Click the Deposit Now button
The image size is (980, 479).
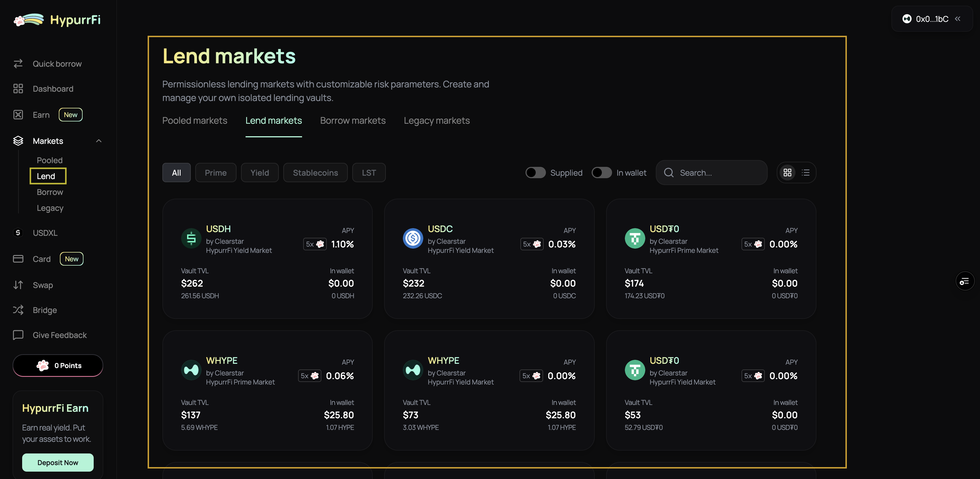[57, 462]
